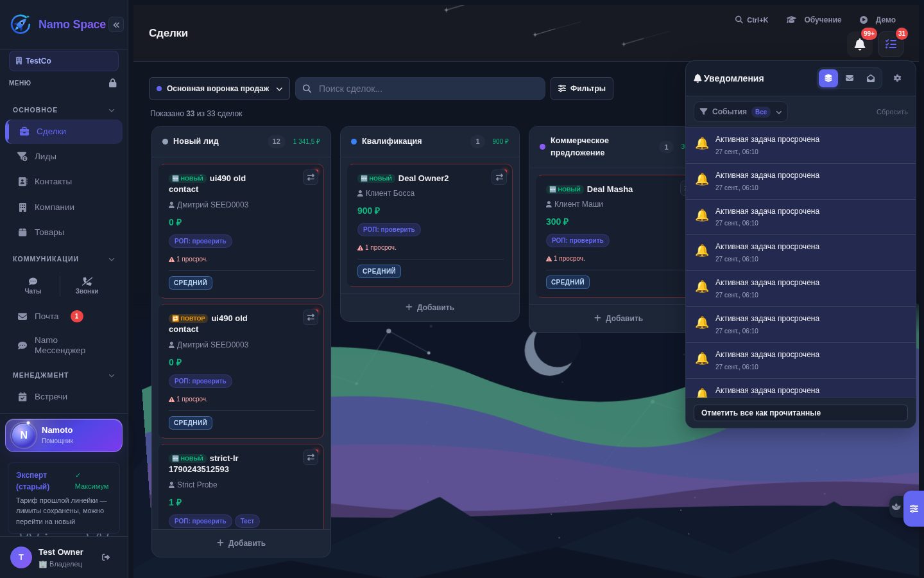The width and height of the screenshot is (924, 578).
Task: Open the task list icon with 31 badge
Action: 891,44
